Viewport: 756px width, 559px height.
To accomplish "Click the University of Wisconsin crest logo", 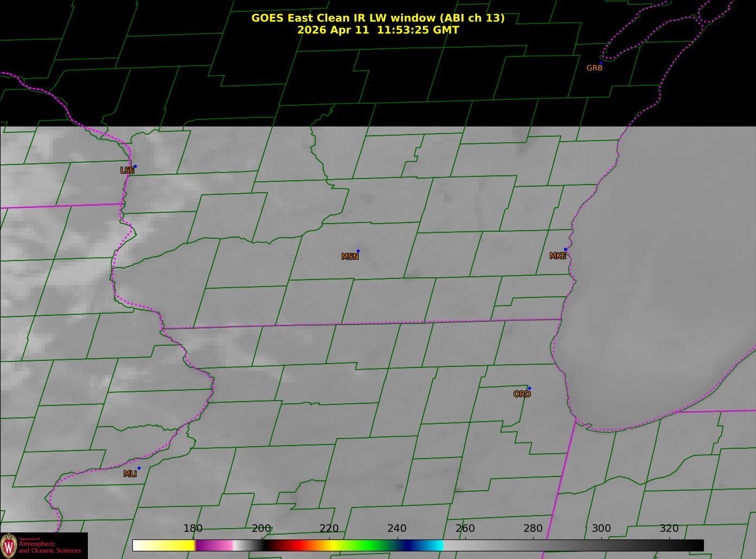I will 9,545.
